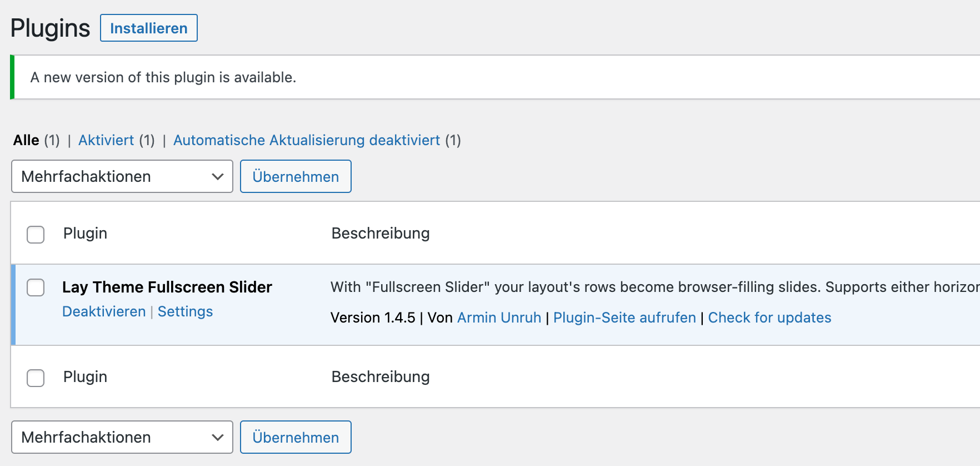Filter plugins by Aktiviert

(106, 140)
